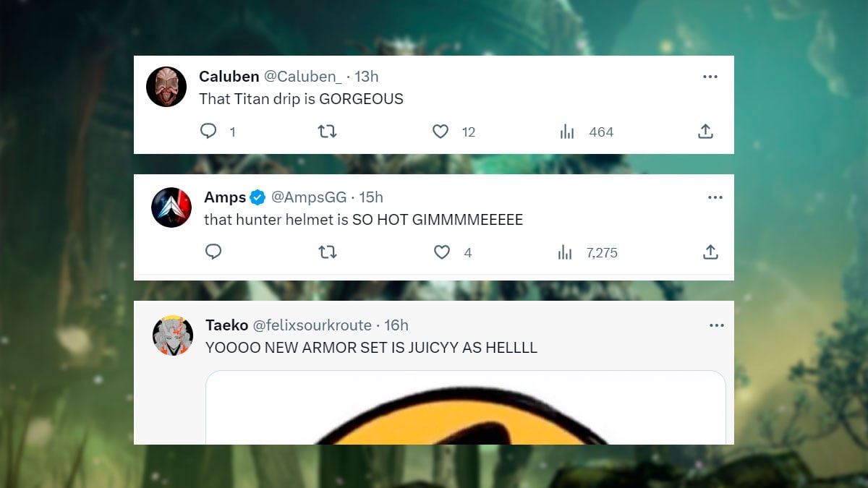Image resolution: width=868 pixels, height=488 pixels.
Task: Retweet Caluben's tweet
Action: [x=328, y=131]
